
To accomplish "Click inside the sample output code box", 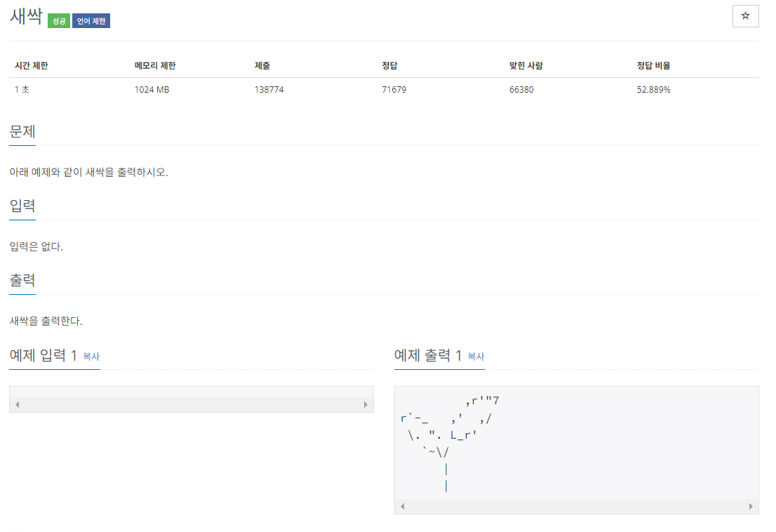I will (x=575, y=442).
